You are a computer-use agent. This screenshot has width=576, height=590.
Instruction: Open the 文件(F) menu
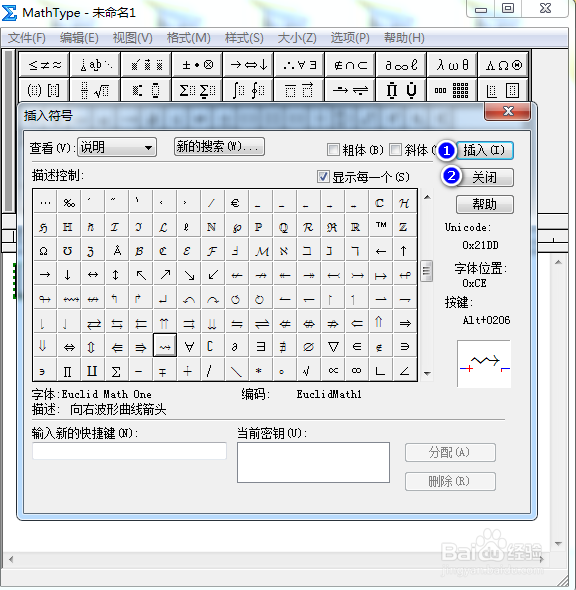tap(27, 38)
